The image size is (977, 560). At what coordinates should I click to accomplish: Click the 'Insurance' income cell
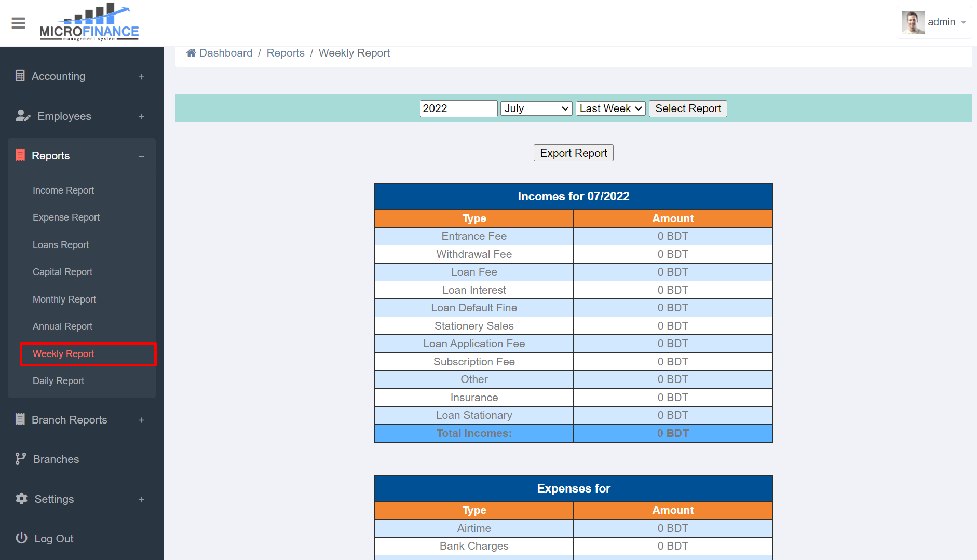[x=474, y=398]
